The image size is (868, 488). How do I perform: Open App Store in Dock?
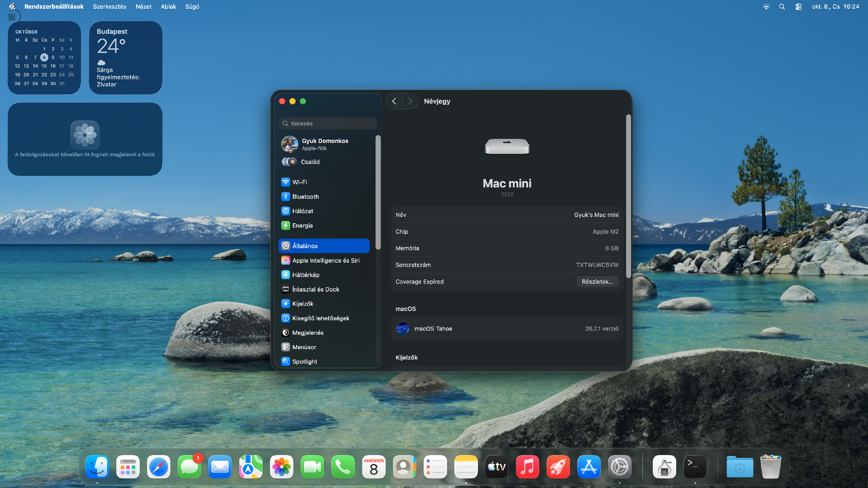(589, 467)
